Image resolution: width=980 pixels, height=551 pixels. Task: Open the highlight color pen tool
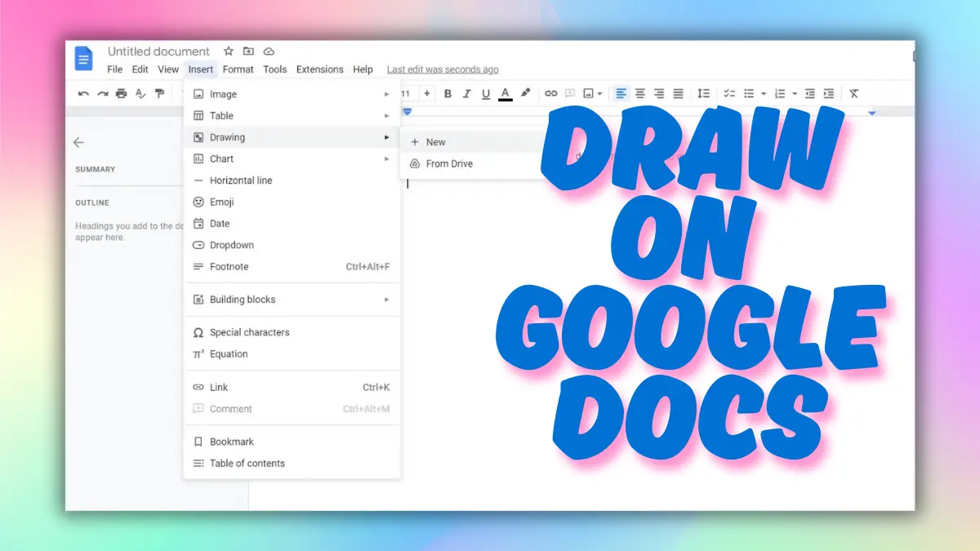coord(526,94)
